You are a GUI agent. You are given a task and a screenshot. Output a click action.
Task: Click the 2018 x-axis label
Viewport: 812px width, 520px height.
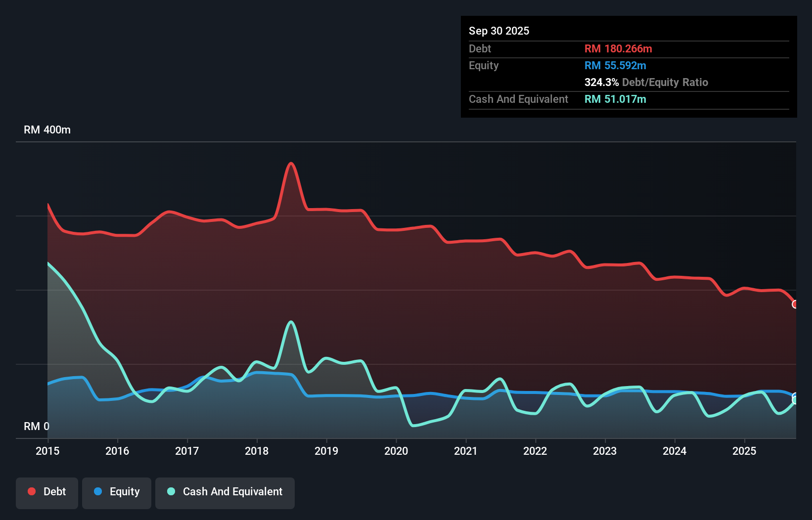(x=257, y=451)
